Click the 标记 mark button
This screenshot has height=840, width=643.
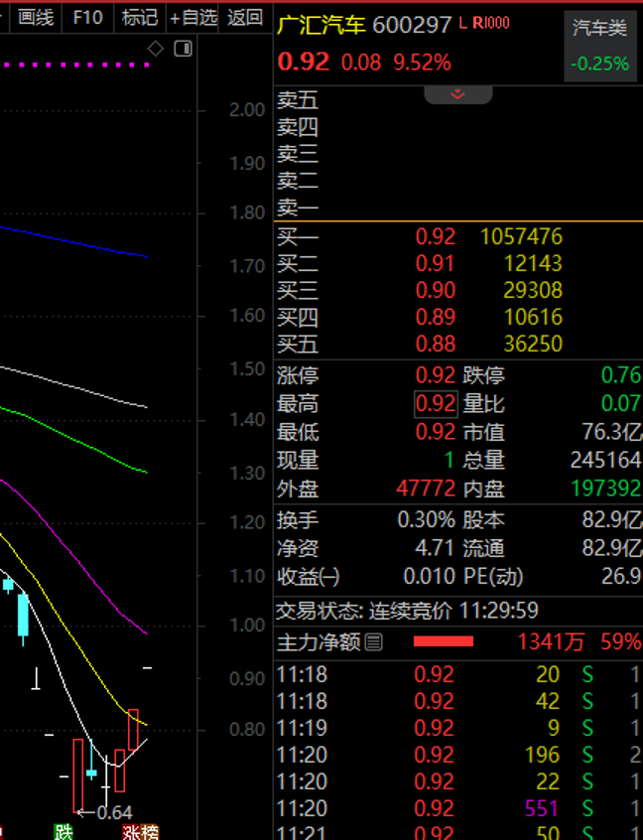[x=140, y=18]
